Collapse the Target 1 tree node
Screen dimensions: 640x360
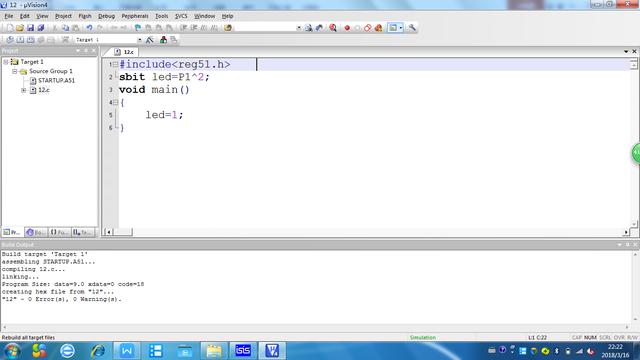(x=6, y=62)
